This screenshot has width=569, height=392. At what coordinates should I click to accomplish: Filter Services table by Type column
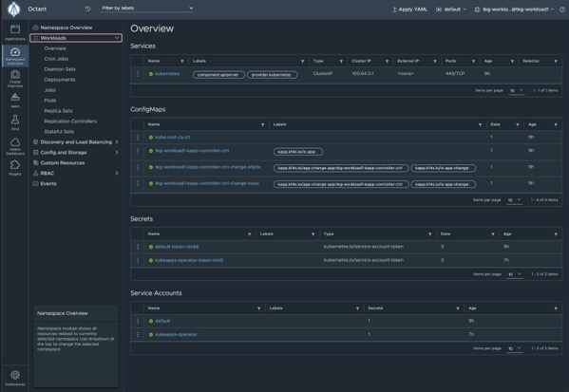341,62
